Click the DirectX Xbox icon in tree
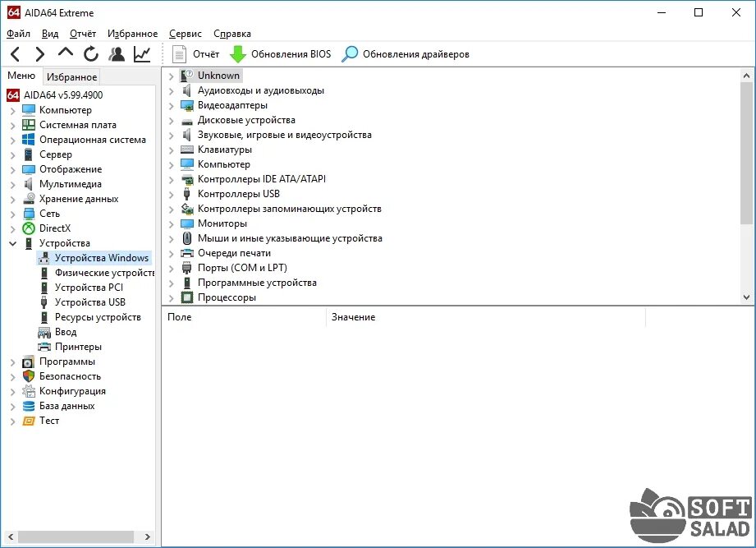This screenshot has width=756, height=548. tap(29, 228)
